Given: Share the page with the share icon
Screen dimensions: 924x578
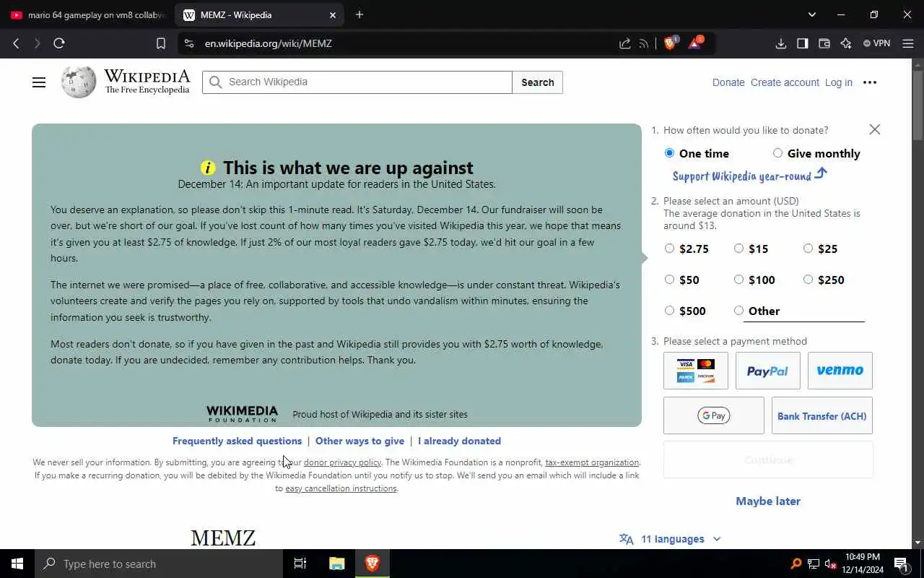Looking at the screenshot, I should click(x=625, y=43).
